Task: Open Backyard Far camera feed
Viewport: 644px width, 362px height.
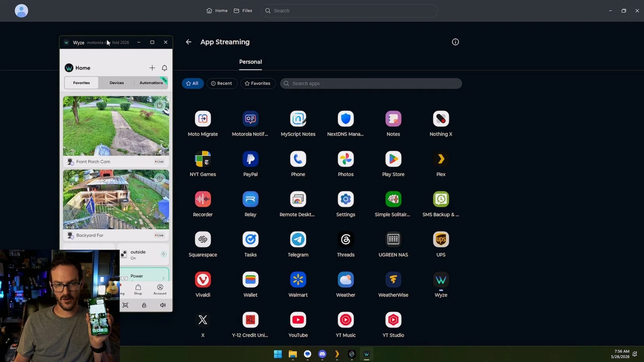Action: tap(116, 199)
